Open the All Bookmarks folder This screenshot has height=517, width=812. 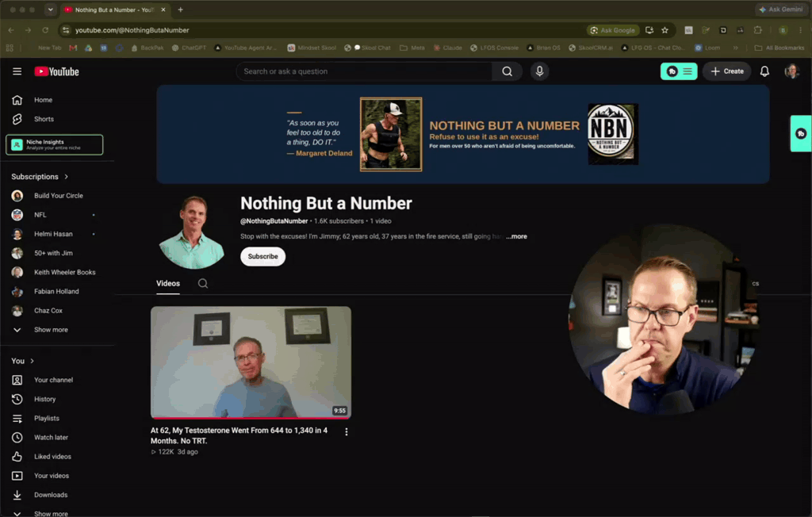[779, 48]
